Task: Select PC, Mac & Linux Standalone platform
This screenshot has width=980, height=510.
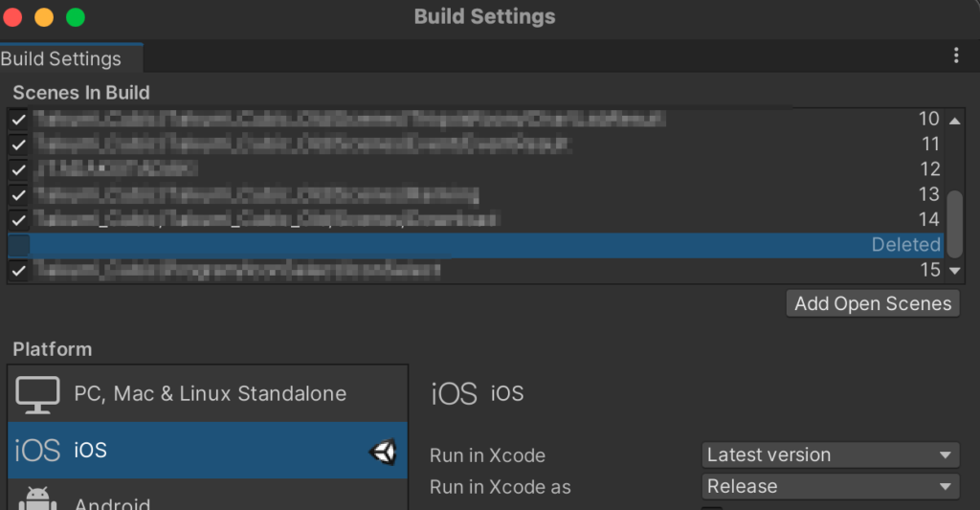Action: pyautogui.click(x=208, y=394)
